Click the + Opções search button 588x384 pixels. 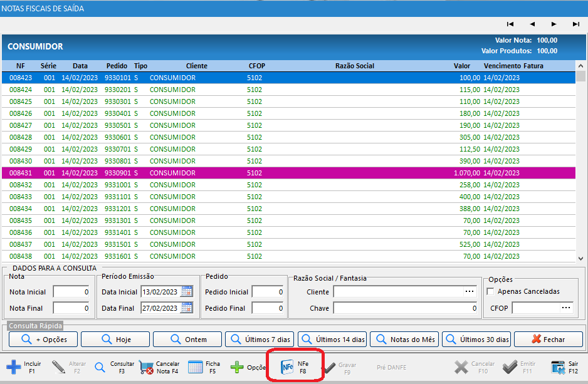(x=43, y=340)
